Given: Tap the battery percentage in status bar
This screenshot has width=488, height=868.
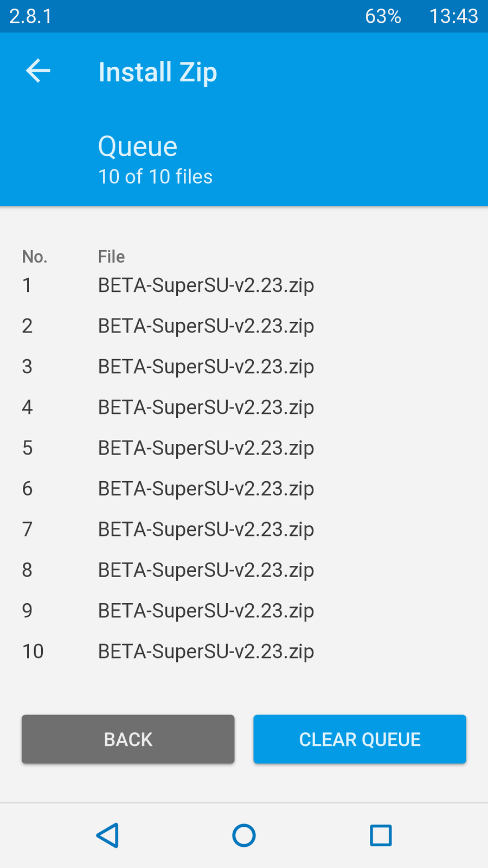Looking at the screenshot, I should [383, 16].
